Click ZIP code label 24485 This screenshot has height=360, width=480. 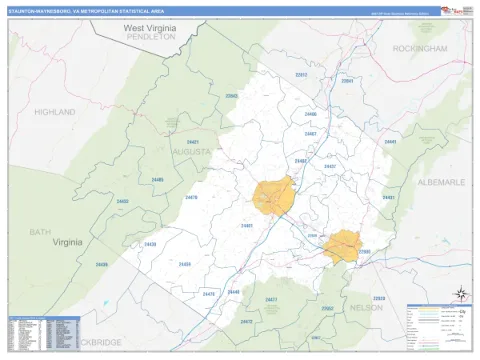pos(157,180)
